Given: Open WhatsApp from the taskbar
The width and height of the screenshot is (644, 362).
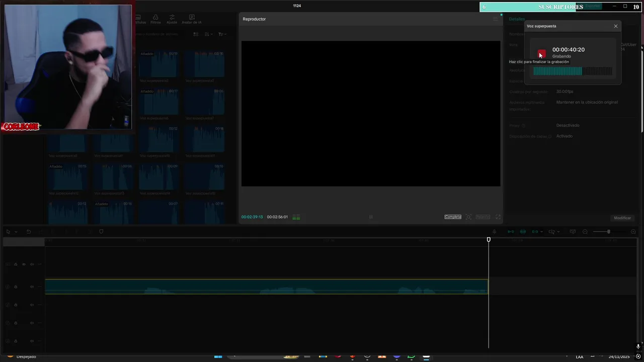Looking at the screenshot, I should pyautogui.click(x=412, y=357).
